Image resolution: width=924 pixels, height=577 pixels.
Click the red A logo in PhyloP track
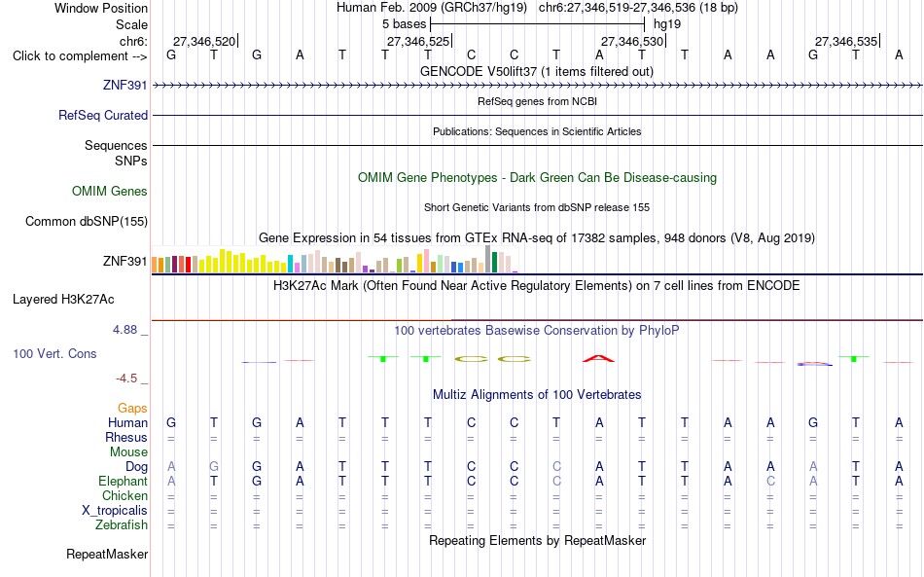tap(599, 358)
